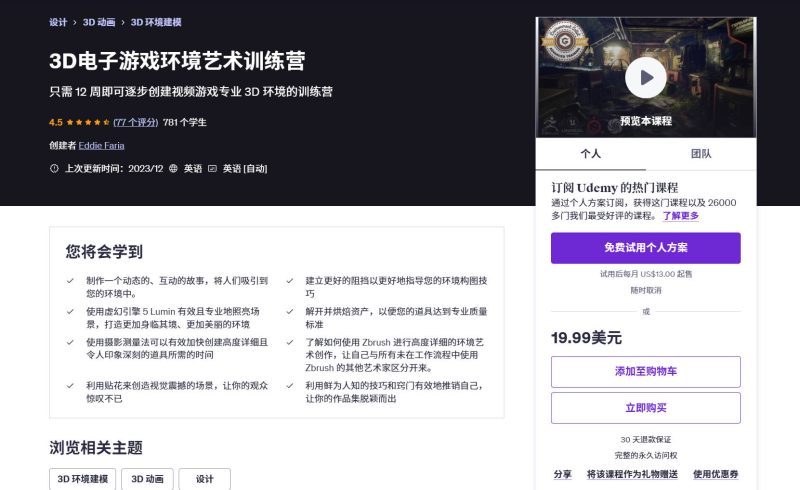
Task: Click the 781 个学生 text
Action: click(185, 122)
